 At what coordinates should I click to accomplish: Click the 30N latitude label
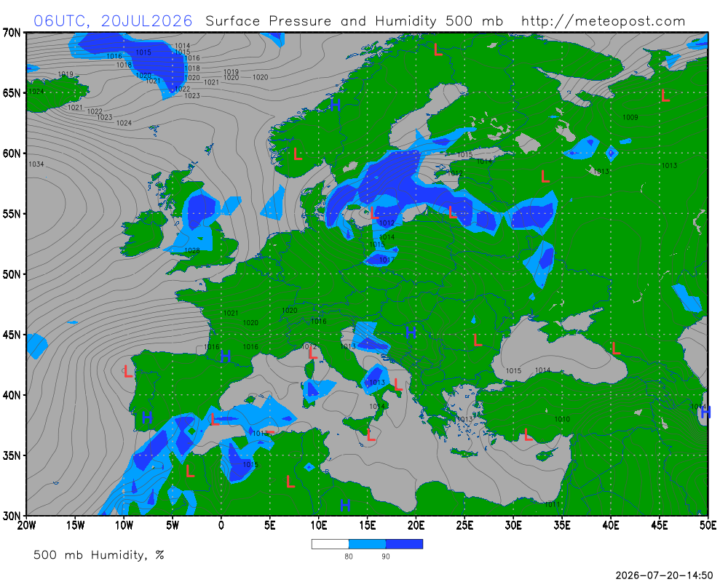(12, 516)
